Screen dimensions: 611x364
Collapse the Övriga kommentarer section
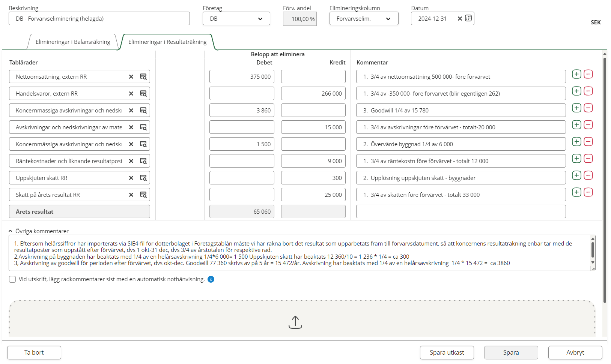(x=11, y=231)
